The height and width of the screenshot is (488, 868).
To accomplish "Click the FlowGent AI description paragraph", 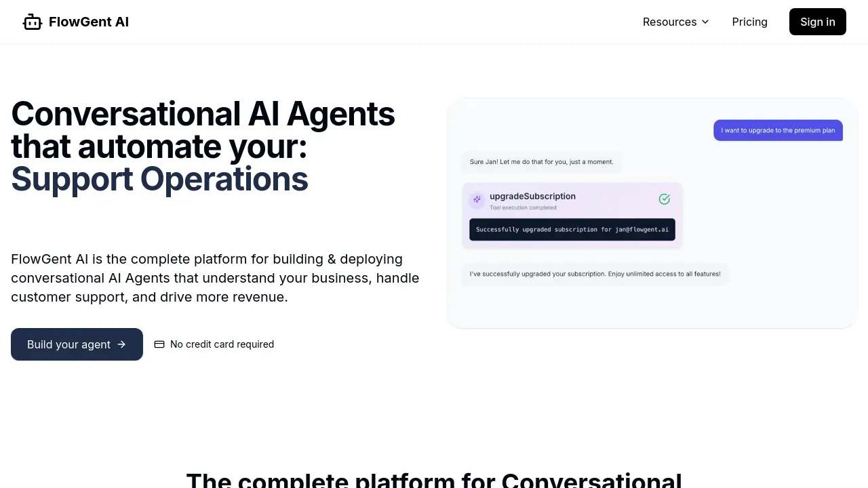I will coord(215,278).
